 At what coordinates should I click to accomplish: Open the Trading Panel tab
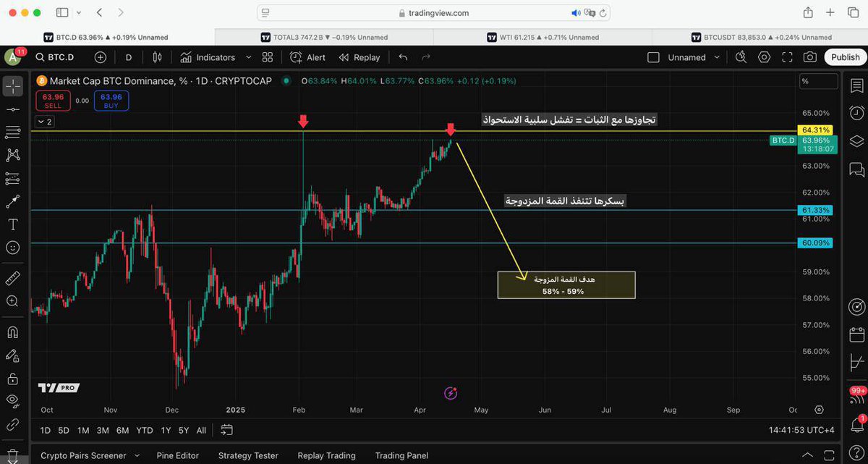coord(401,455)
